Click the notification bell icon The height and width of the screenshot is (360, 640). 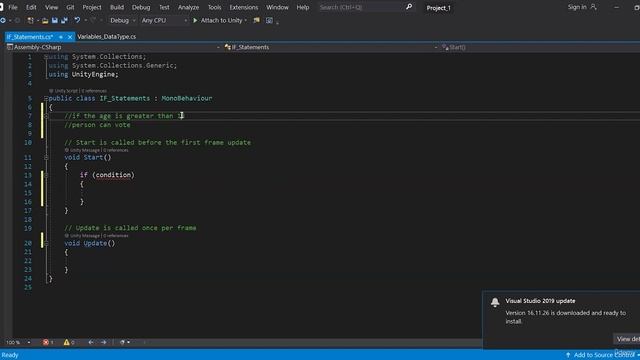coord(495,302)
